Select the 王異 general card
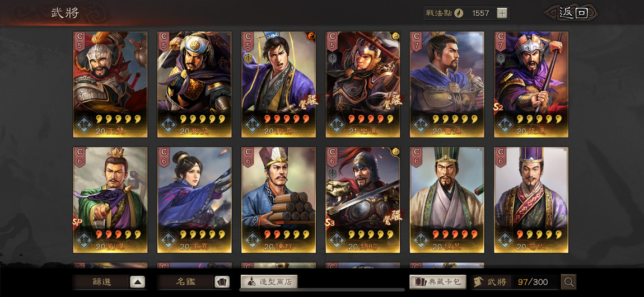Screen dimensions: 644x297 point(194,200)
